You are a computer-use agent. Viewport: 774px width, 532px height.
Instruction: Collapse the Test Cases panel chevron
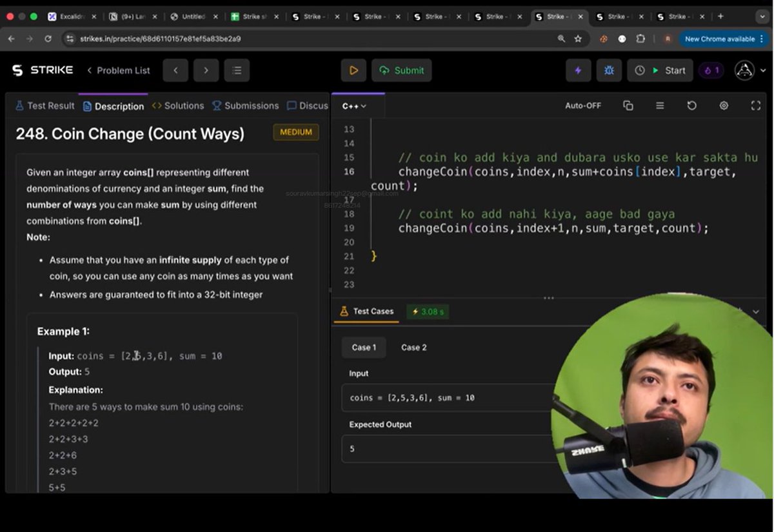(x=756, y=311)
